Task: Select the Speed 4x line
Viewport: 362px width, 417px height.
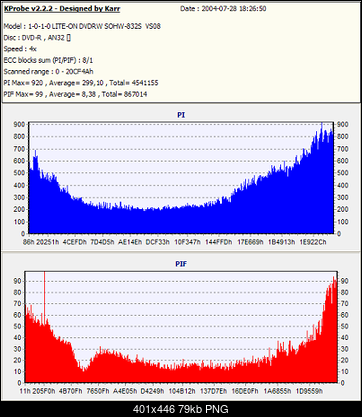Action: coord(20,49)
